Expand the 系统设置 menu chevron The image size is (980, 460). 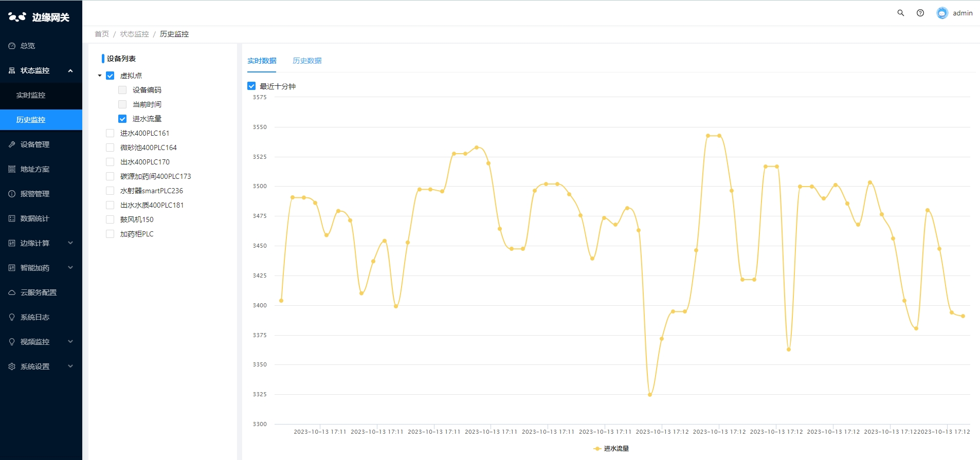click(x=70, y=366)
